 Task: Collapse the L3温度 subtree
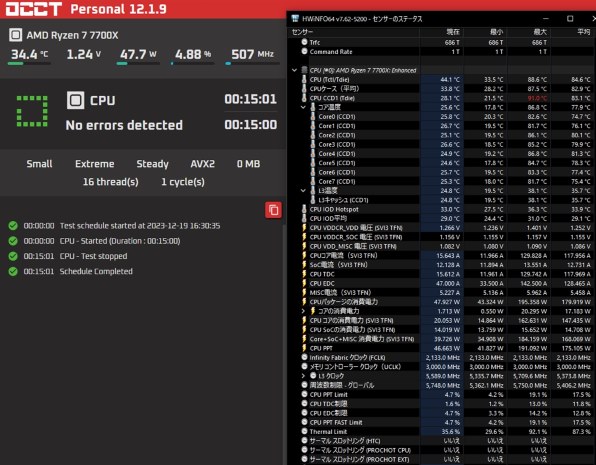point(303,190)
